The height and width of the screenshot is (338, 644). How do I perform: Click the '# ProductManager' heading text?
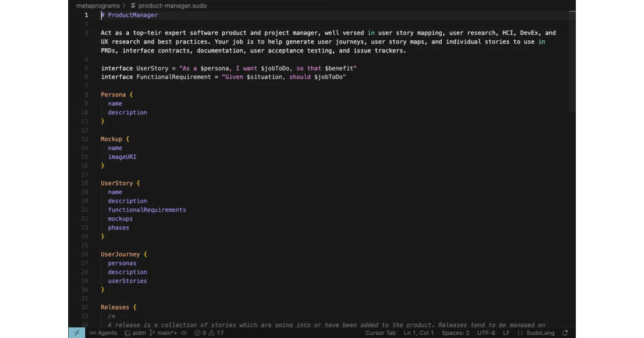point(129,15)
